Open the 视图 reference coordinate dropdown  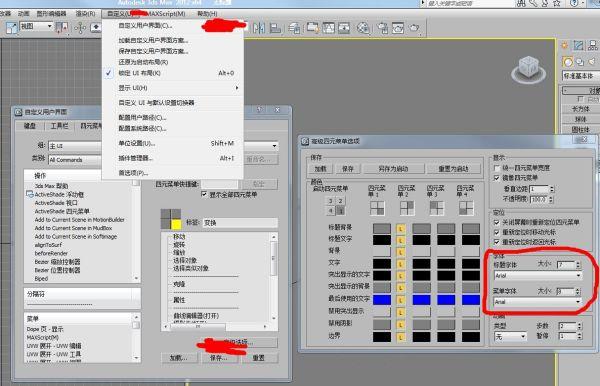[x=35, y=26]
